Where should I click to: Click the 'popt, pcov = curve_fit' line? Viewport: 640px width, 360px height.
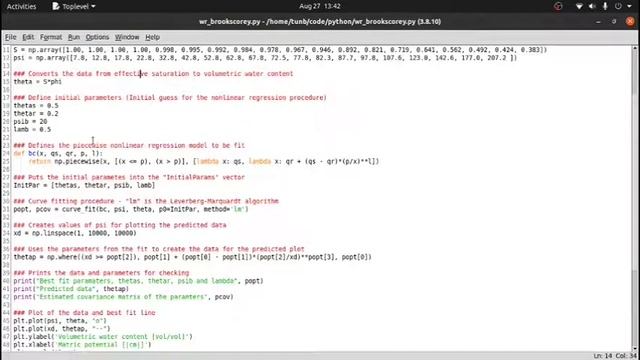[x=131, y=209]
